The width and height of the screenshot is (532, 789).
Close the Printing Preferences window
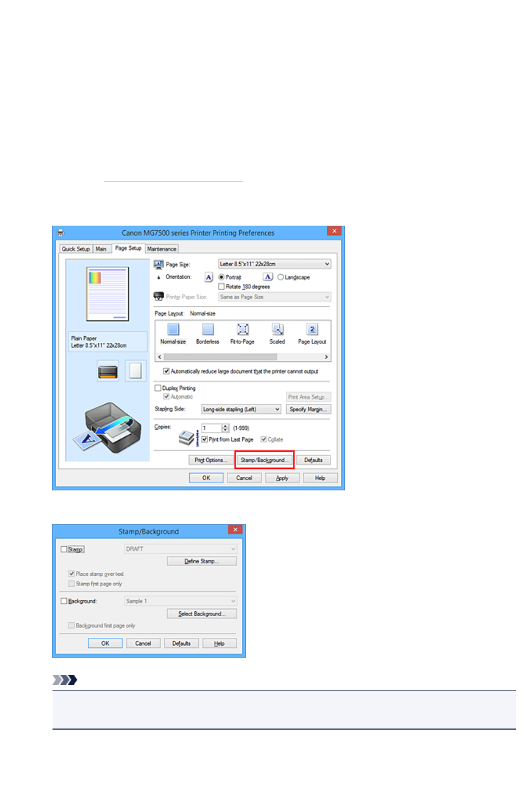pyautogui.click(x=335, y=230)
